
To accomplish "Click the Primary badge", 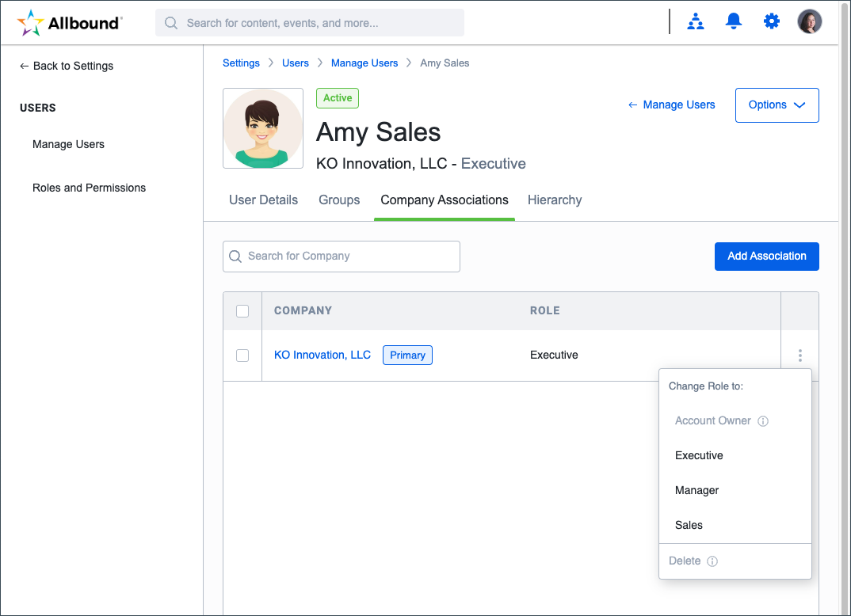I will (x=407, y=356).
